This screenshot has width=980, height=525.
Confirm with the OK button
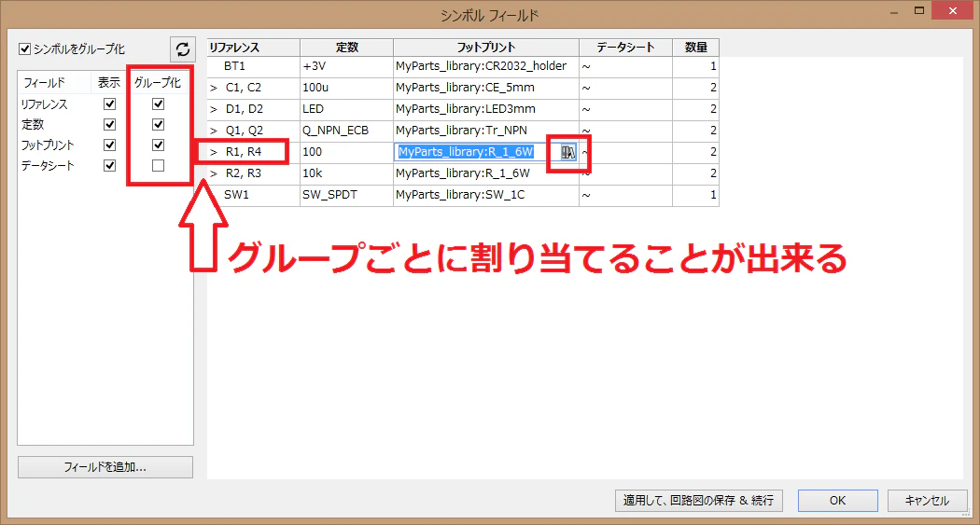(x=837, y=500)
